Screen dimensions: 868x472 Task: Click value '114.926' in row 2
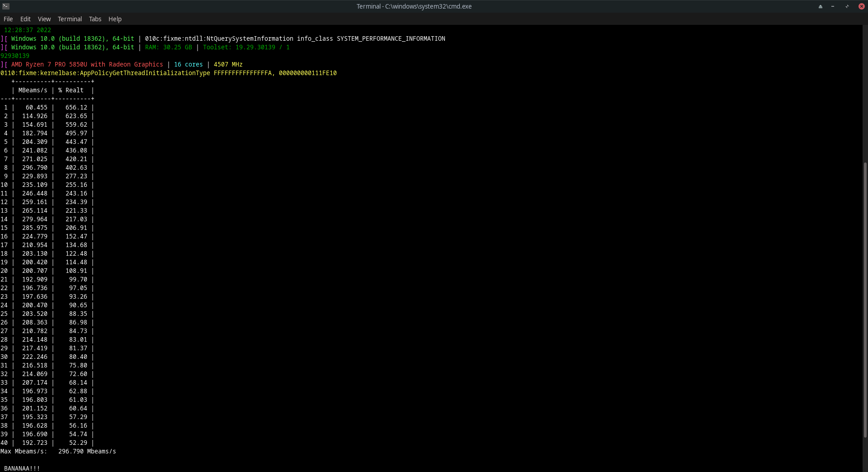point(35,116)
